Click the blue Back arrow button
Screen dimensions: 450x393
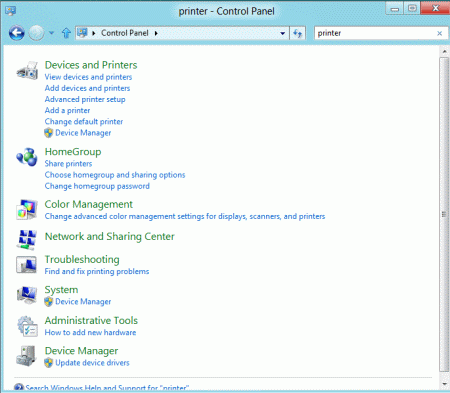click(16, 33)
